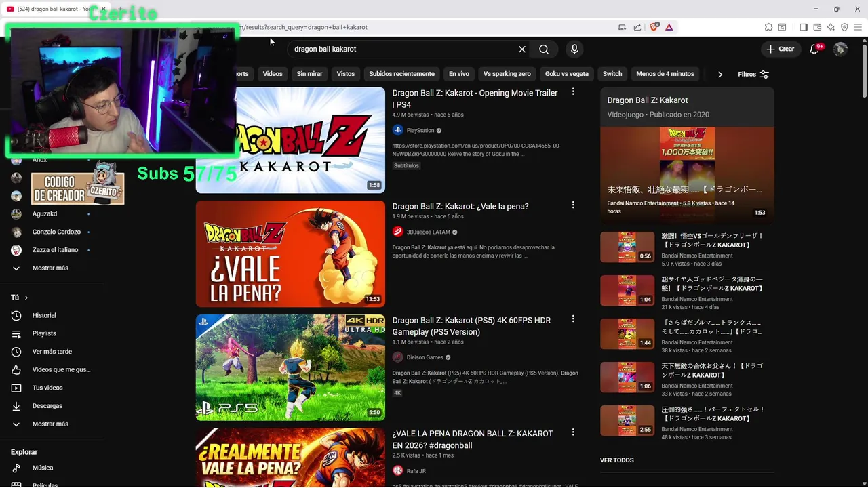Open the Filtros search filters
Image resolution: width=868 pixels, height=488 pixels.
(x=753, y=74)
